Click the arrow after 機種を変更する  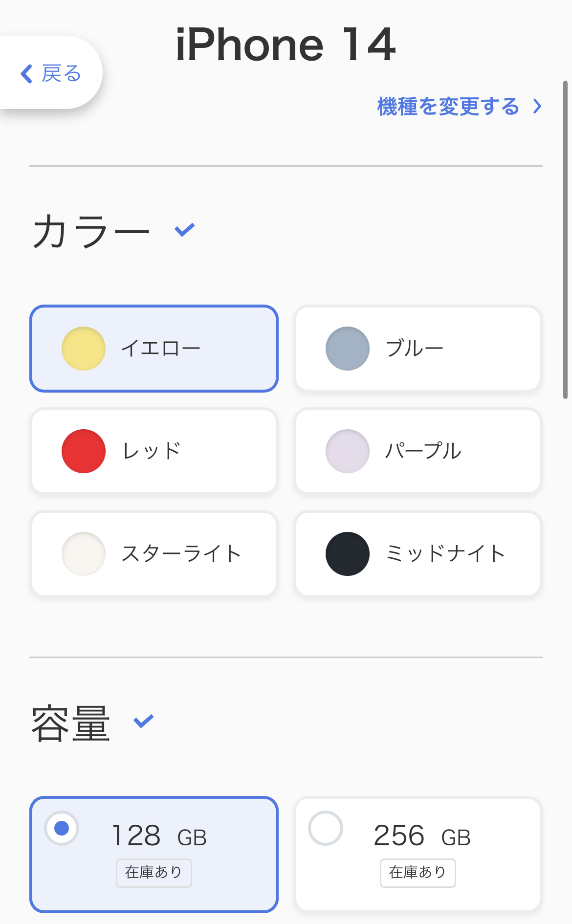[x=537, y=106]
